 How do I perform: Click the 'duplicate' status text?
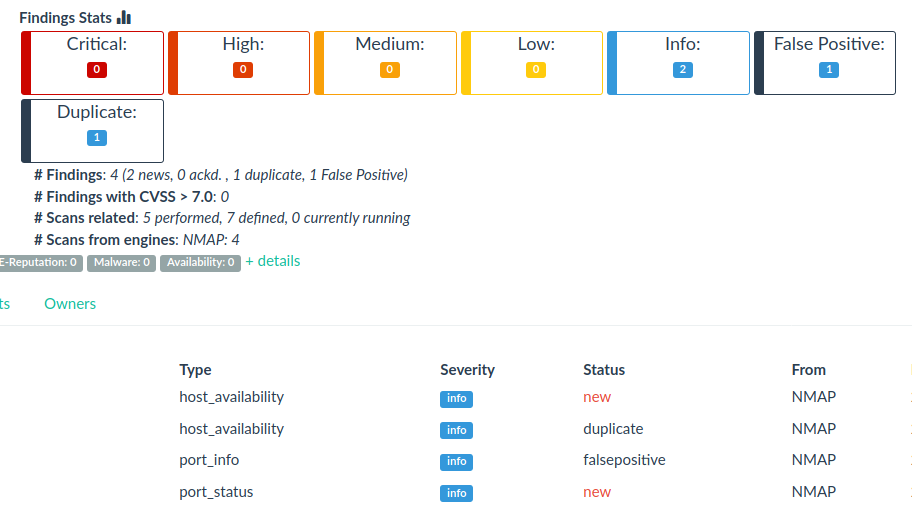(x=613, y=429)
